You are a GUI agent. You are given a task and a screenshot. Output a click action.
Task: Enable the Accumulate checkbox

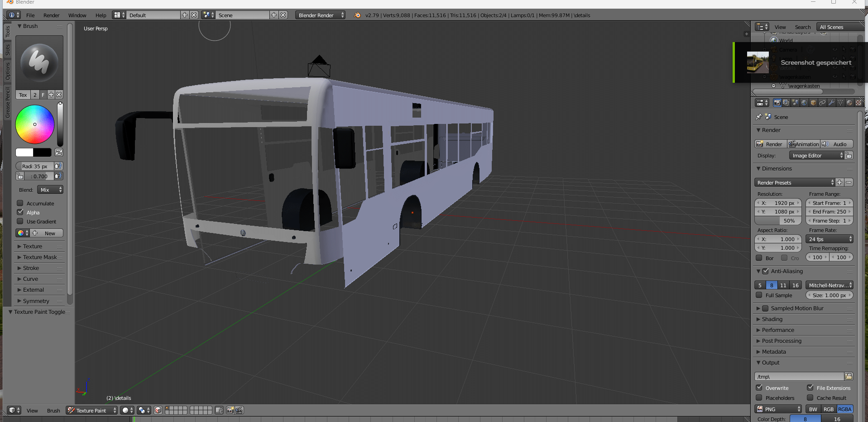pyautogui.click(x=20, y=203)
